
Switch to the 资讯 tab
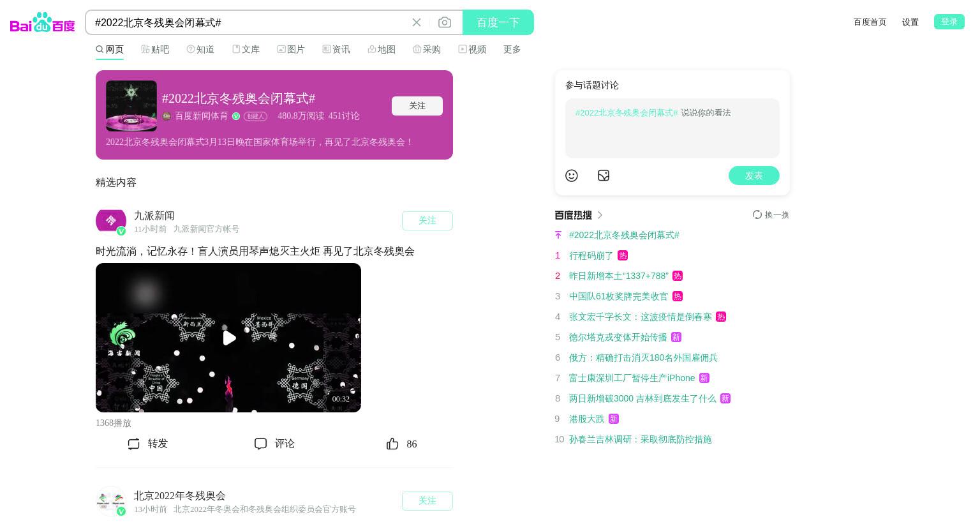[x=336, y=49]
